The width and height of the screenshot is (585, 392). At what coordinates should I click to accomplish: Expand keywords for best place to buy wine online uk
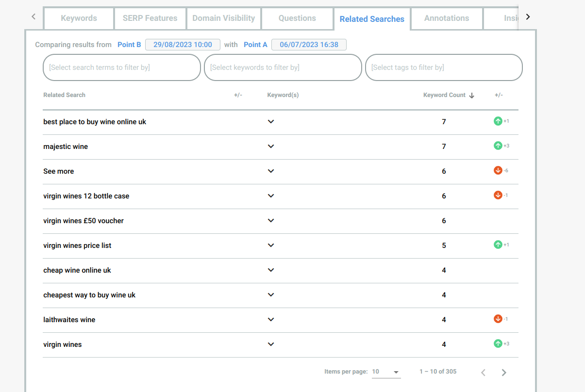[271, 122]
